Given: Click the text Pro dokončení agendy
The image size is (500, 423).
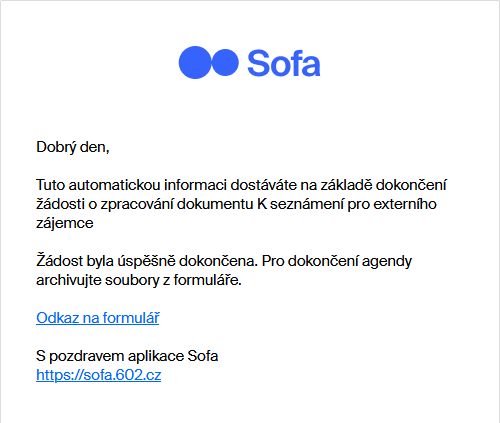Looking at the screenshot, I should tap(337, 261).
